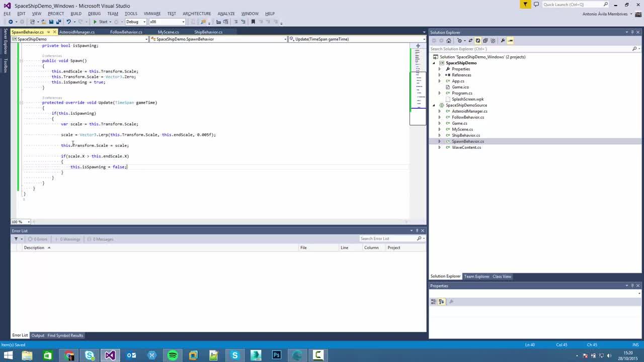644x362 pixels.
Task: Open the Properties window icon in Solution Explorer
Action: click(503, 40)
